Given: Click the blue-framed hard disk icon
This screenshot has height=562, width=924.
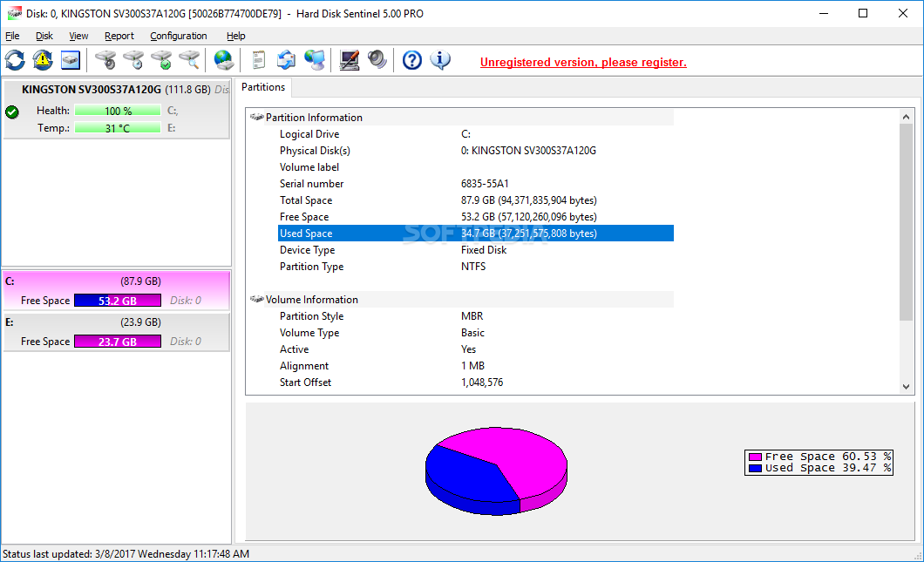Looking at the screenshot, I should (70, 60).
